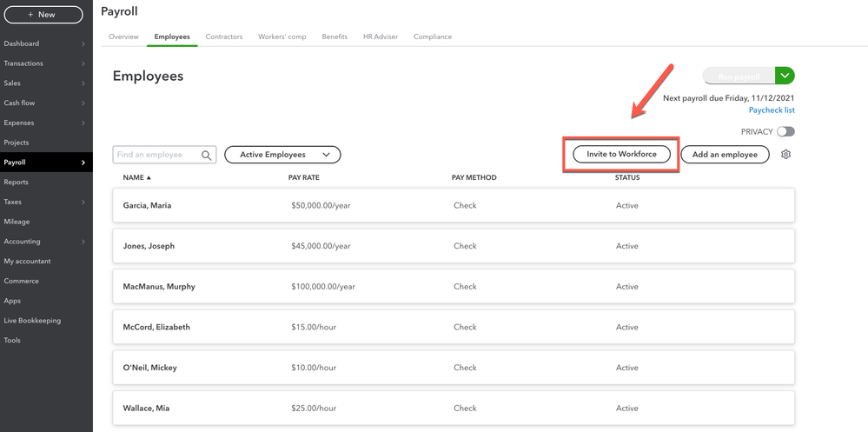
Task: Open the Active Employees filter dropdown
Action: click(282, 155)
